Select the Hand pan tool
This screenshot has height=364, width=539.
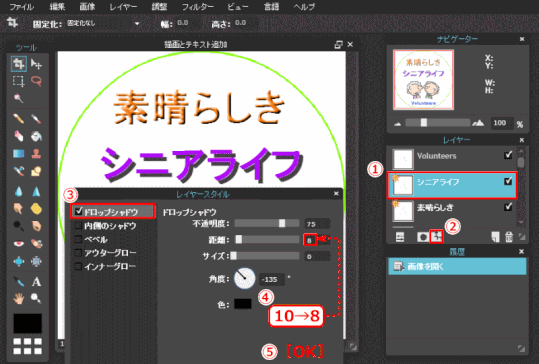click(18, 298)
